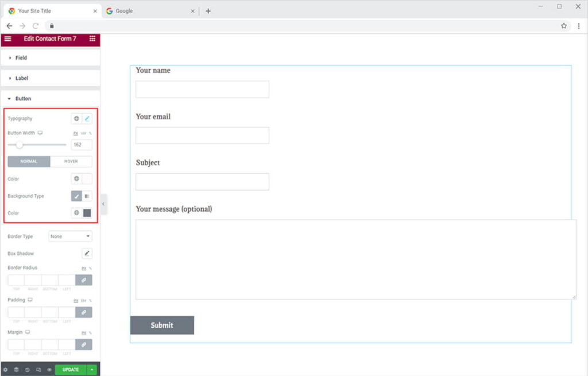Click the Submit button on form
The height and width of the screenshot is (376, 588).
[x=162, y=325]
